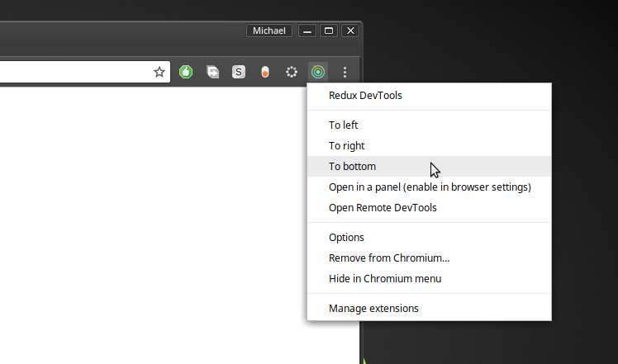The image size is (618, 364).
Task: Open Remote DevTools from menu
Action: coord(429,208)
